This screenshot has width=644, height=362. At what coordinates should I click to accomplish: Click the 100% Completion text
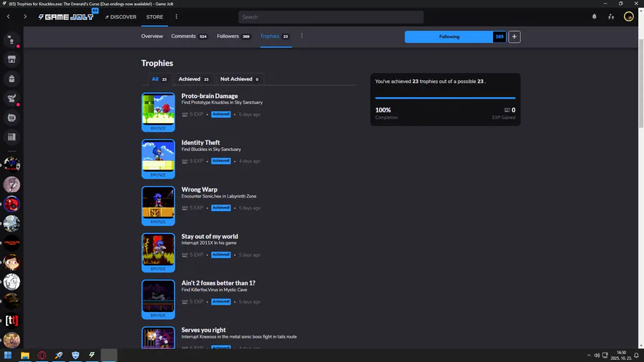tap(386, 113)
